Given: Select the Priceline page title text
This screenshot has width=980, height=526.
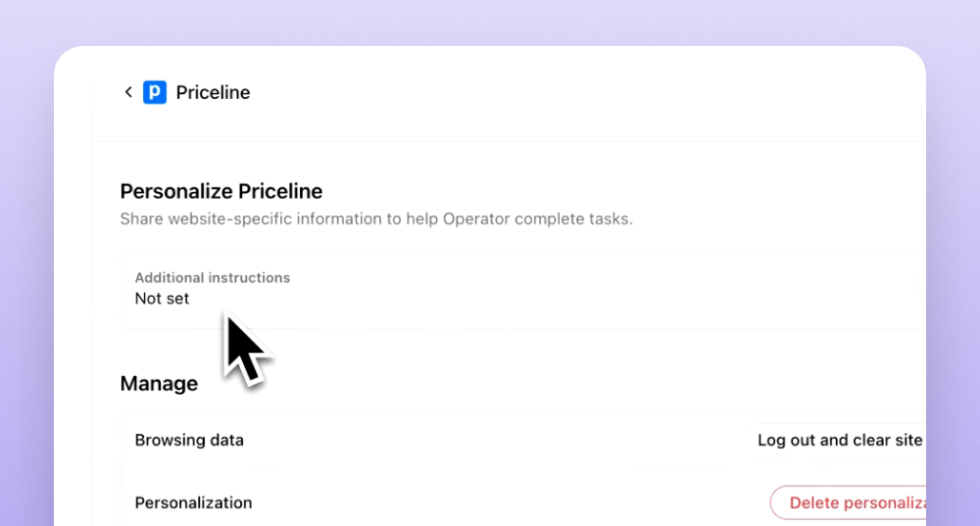Looking at the screenshot, I should point(213,92).
